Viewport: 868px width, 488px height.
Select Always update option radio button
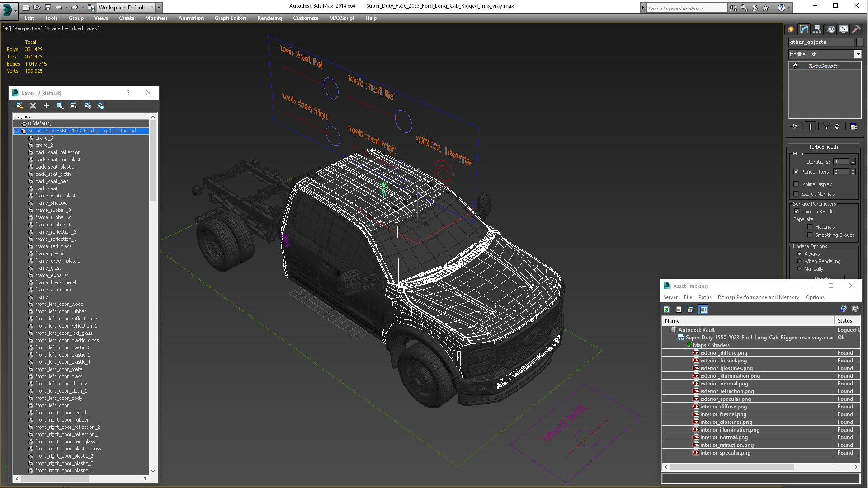click(x=799, y=254)
